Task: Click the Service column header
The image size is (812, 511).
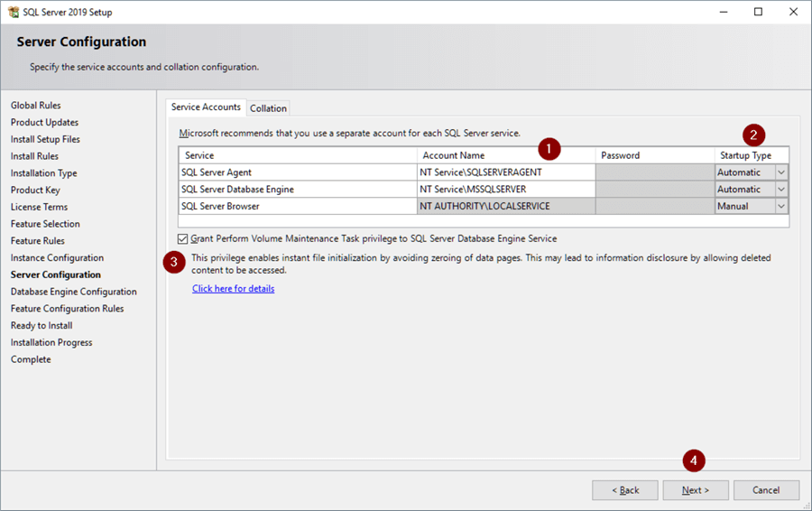Action: click(x=298, y=155)
